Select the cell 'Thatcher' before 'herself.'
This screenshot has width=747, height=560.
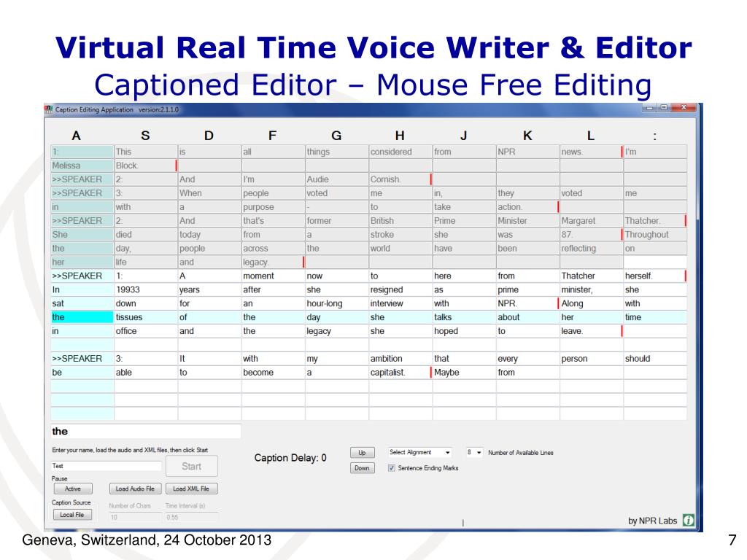coord(591,276)
